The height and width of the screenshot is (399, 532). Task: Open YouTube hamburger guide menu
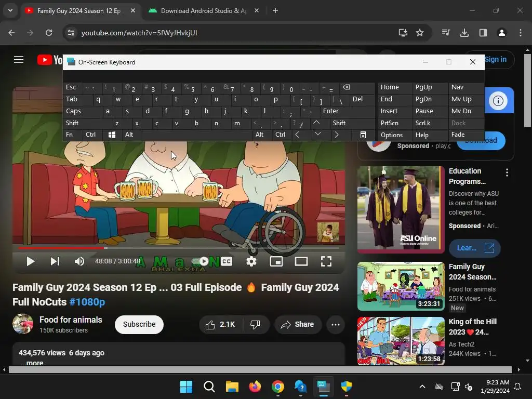point(19,60)
